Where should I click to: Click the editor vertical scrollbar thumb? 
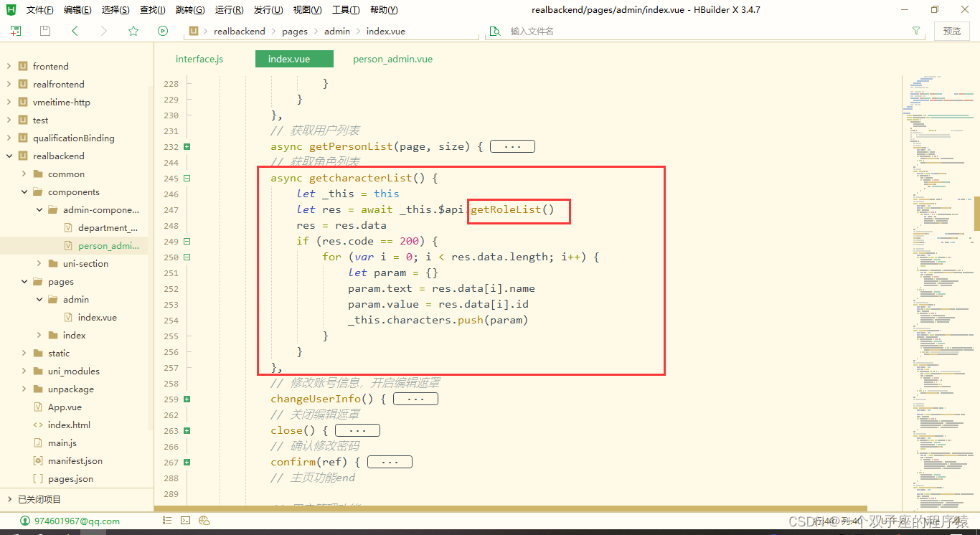(976, 213)
